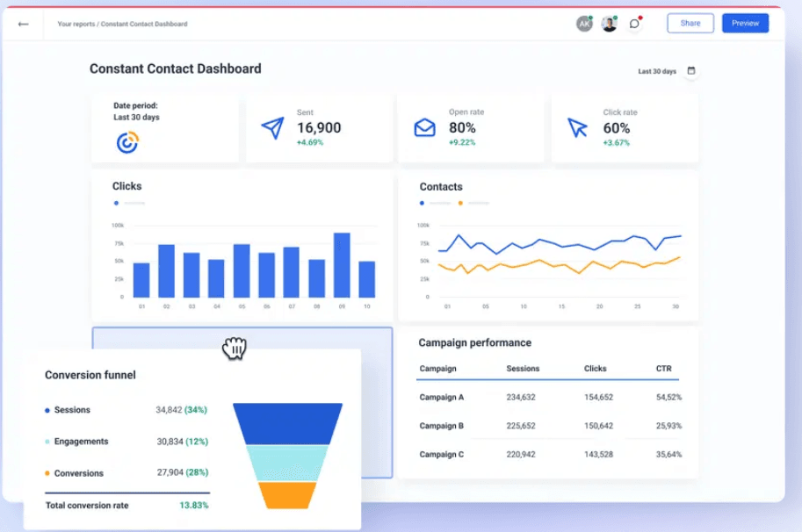This screenshot has height=532, width=802.
Task: Click Campaign B clicks value 150,642
Action: (x=598, y=426)
